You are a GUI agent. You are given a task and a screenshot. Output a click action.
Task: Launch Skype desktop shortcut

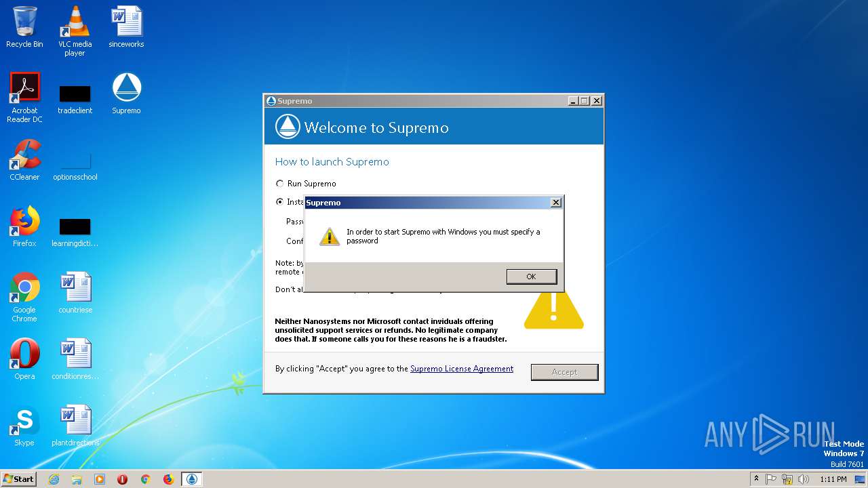pos(24,426)
